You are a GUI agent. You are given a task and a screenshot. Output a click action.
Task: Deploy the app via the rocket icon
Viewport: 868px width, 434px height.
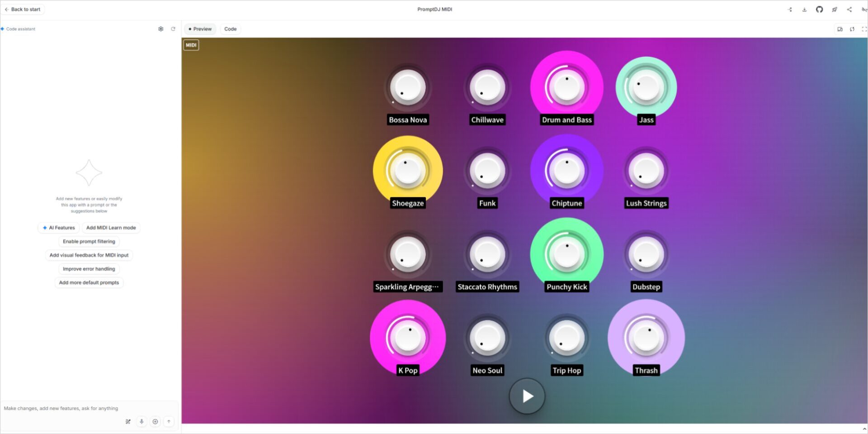pyautogui.click(x=835, y=9)
